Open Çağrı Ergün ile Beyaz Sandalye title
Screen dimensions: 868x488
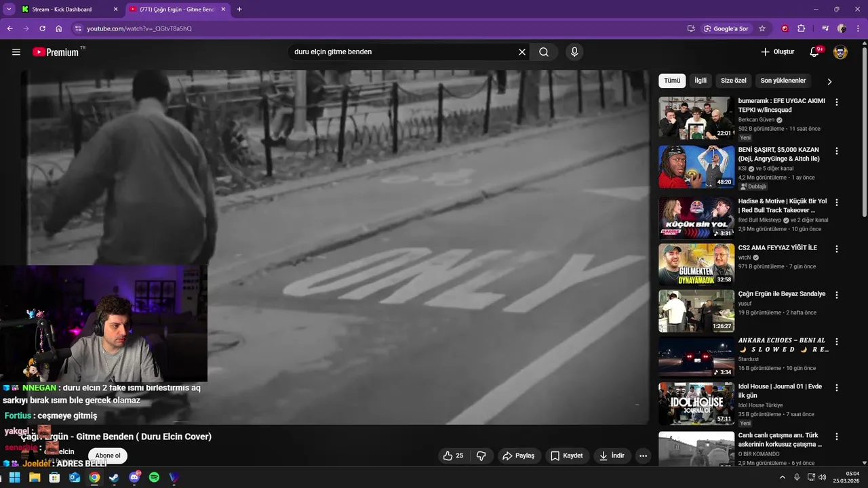tap(782, 294)
